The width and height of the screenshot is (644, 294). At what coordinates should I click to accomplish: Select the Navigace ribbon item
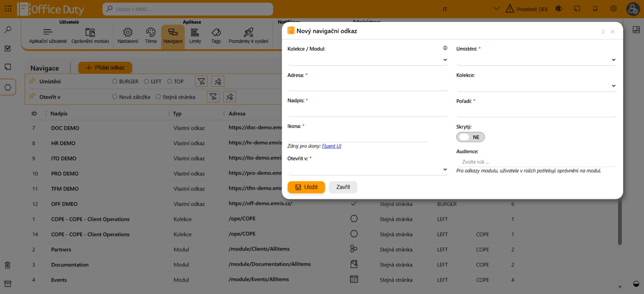[x=173, y=36]
